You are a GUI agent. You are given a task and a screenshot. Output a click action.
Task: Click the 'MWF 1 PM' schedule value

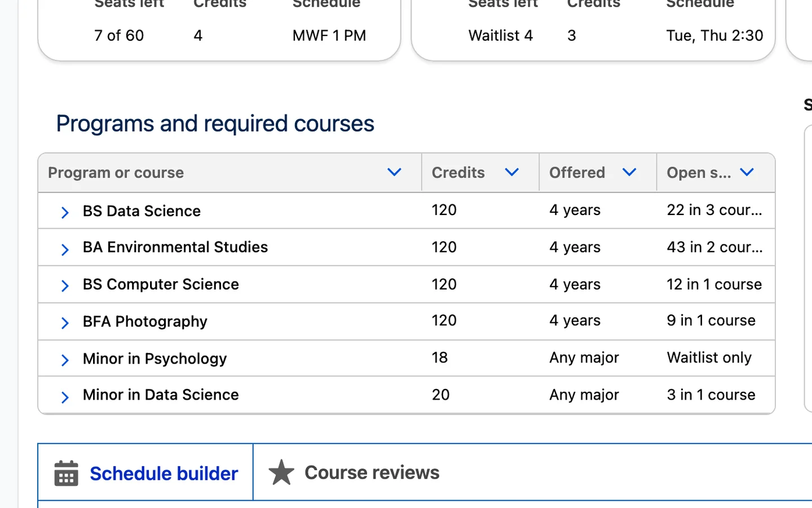point(329,36)
